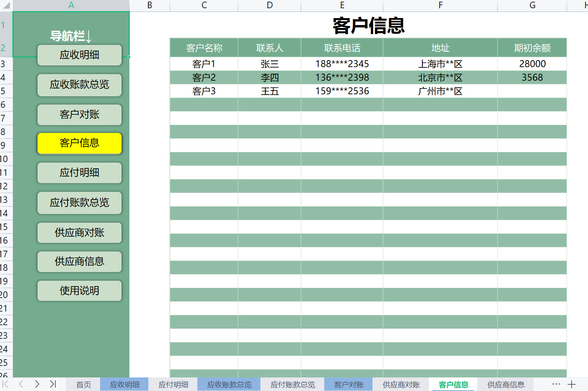Switch to the 供应商信息 sheet tab
This screenshot has width=588, height=391.
point(506,384)
